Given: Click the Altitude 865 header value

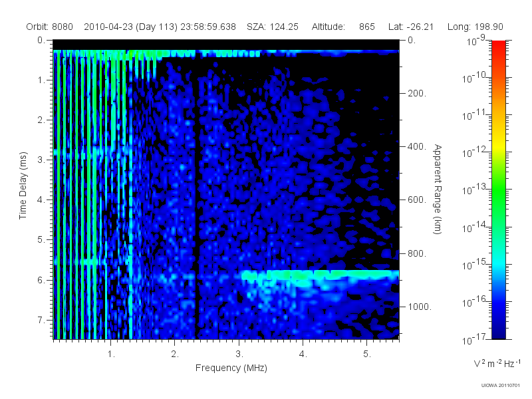Looking at the screenshot, I should (x=343, y=27).
